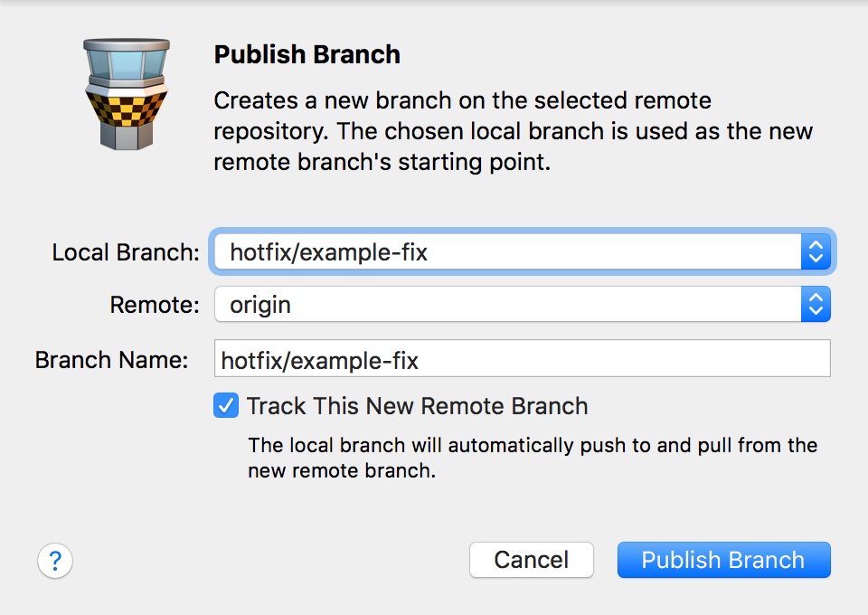Click the glass cabin of the tower icon
Viewport: 868px width, 615px height.
(127, 64)
